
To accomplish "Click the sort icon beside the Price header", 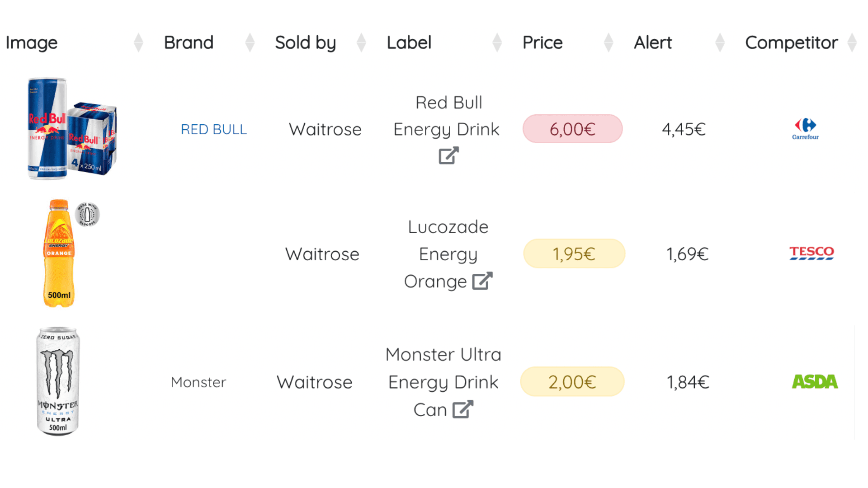I will tap(608, 42).
